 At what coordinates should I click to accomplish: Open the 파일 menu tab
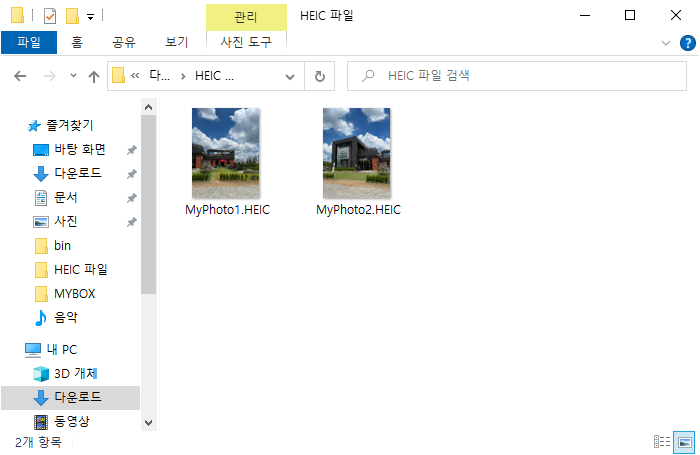click(x=29, y=42)
